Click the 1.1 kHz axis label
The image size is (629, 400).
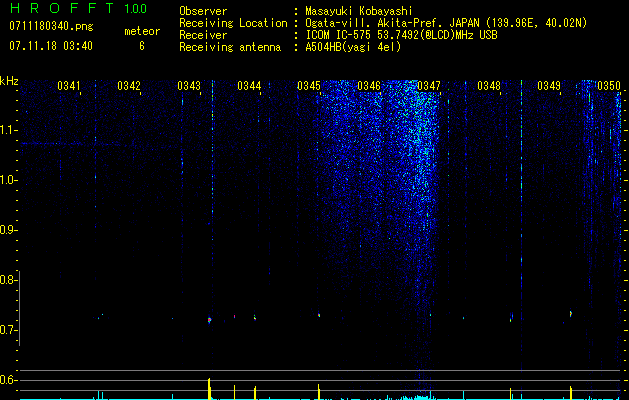pyautogui.click(x=8, y=130)
